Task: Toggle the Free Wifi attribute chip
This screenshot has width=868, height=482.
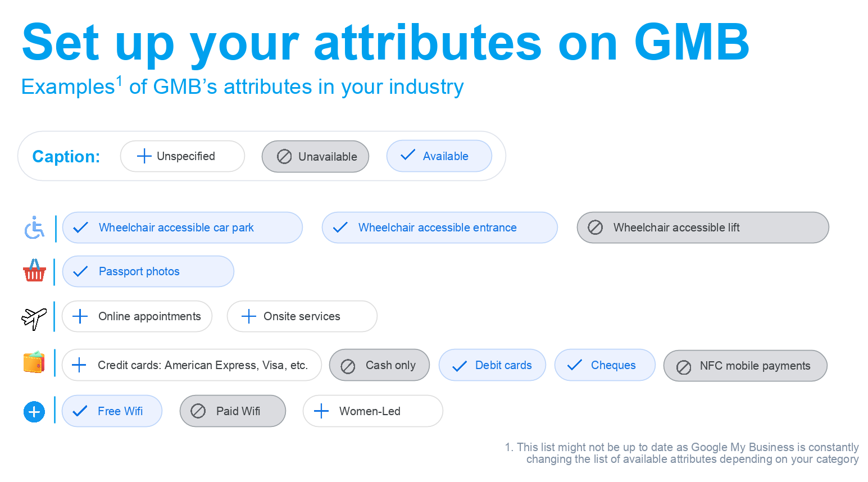Action: pos(112,411)
